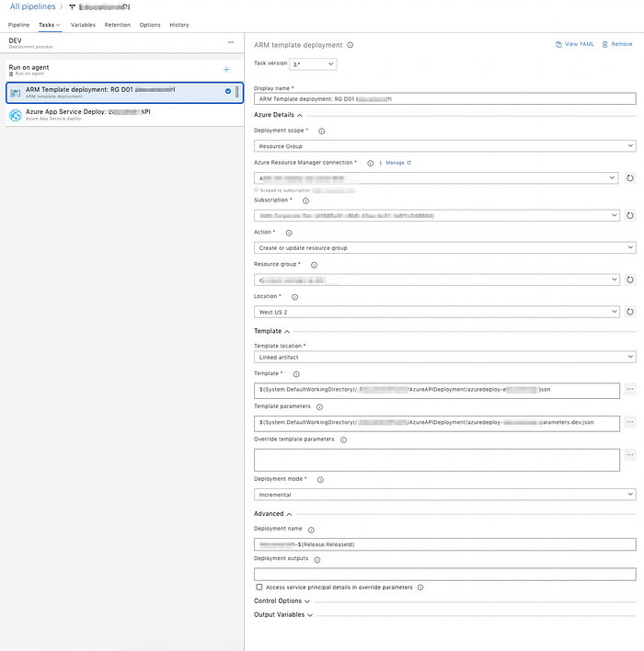Show Resource group info tooltip

click(314, 265)
